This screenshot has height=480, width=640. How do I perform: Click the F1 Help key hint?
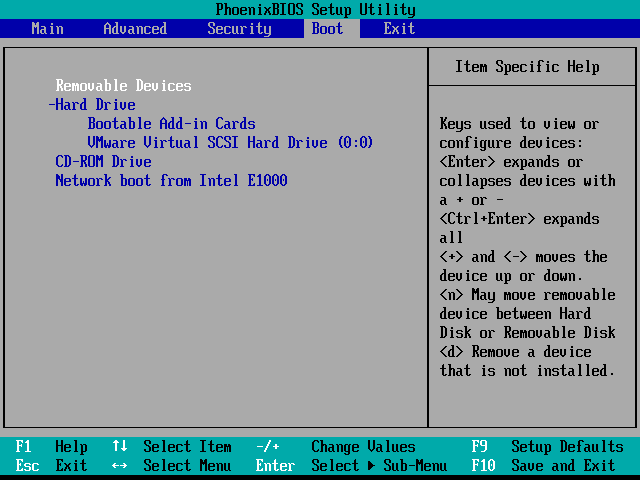coord(51,447)
